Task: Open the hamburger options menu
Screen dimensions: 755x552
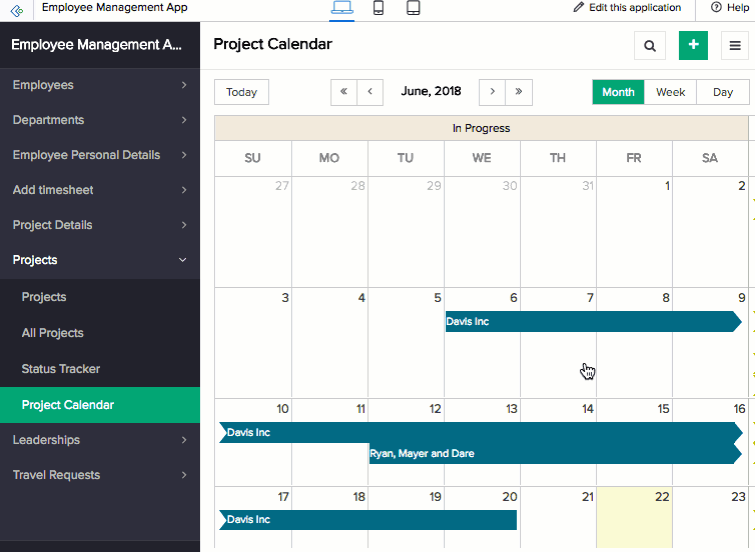Action: tap(737, 45)
